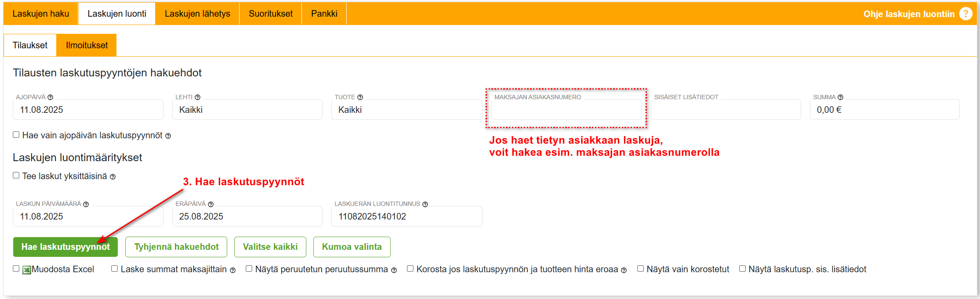Enable Näytä vain korostetut checkbox
This screenshot has width=980, height=299.
pyautogui.click(x=641, y=269)
